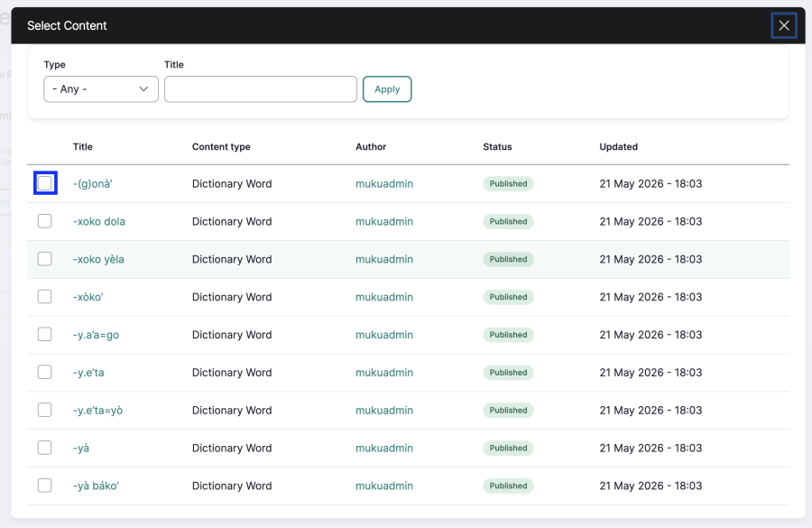The image size is (812, 528).
Task: Focus the Title filter input field
Action: [261, 89]
